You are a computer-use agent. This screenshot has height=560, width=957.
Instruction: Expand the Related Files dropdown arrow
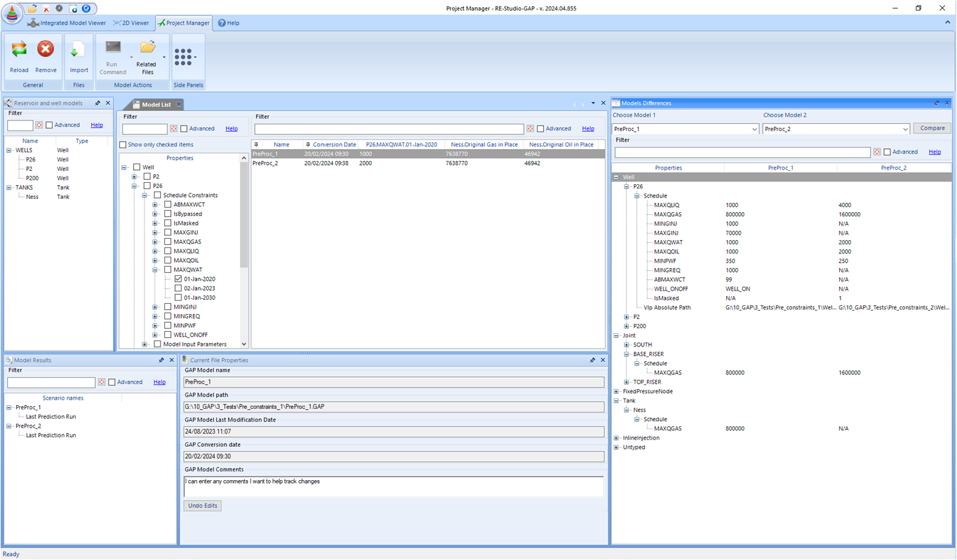pos(164,57)
